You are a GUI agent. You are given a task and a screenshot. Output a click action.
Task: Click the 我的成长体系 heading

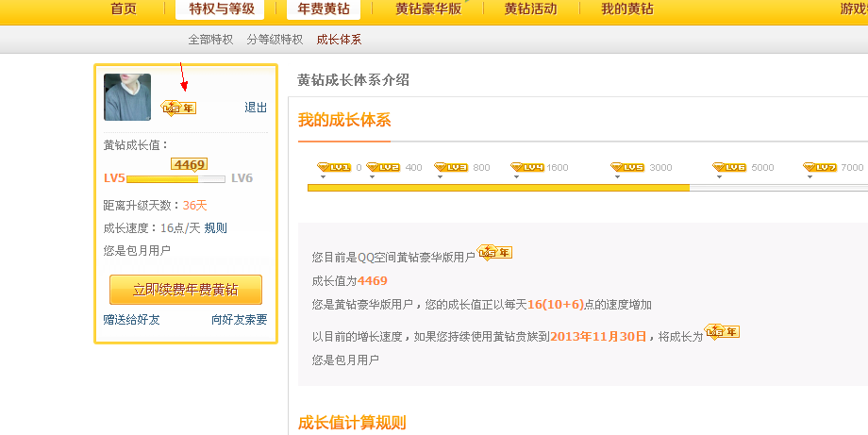pyautogui.click(x=344, y=120)
